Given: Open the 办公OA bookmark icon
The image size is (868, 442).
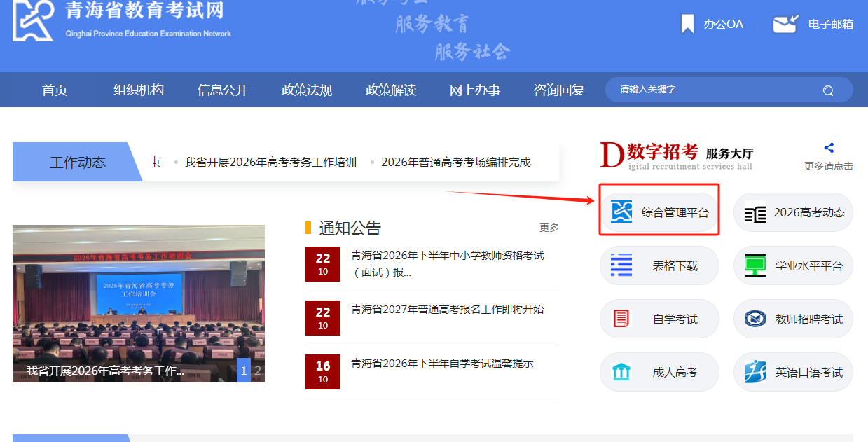Looking at the screenshot, I should point(688,24).
